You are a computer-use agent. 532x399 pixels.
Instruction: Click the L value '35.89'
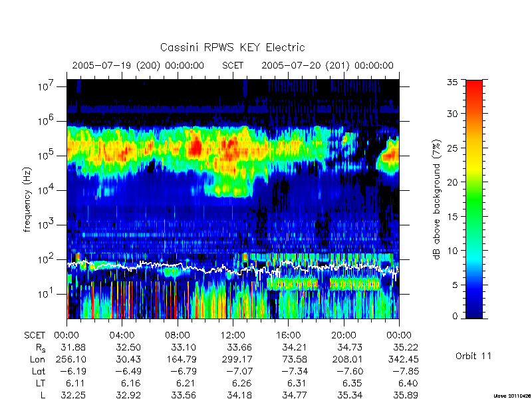[406, 395]
